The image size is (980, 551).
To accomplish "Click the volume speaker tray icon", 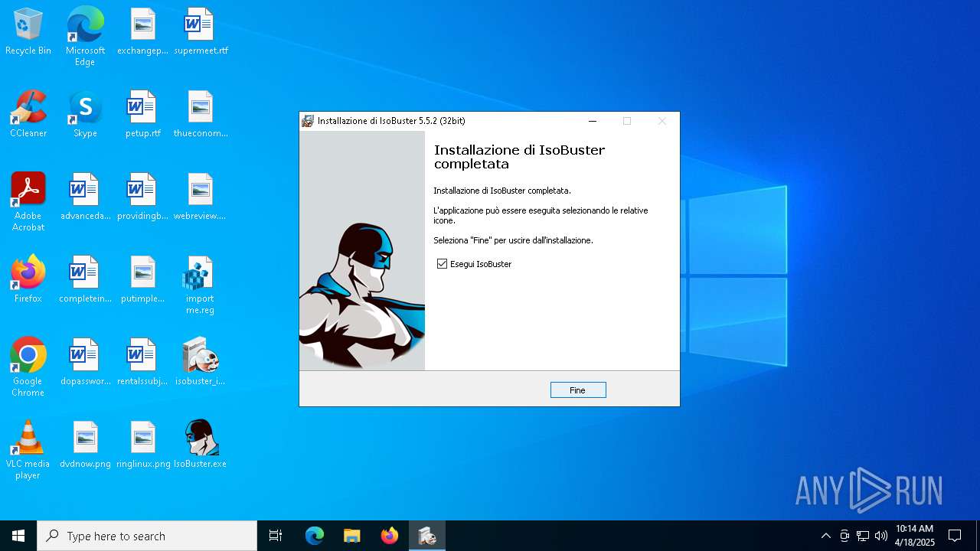I will tap(881, 536).
